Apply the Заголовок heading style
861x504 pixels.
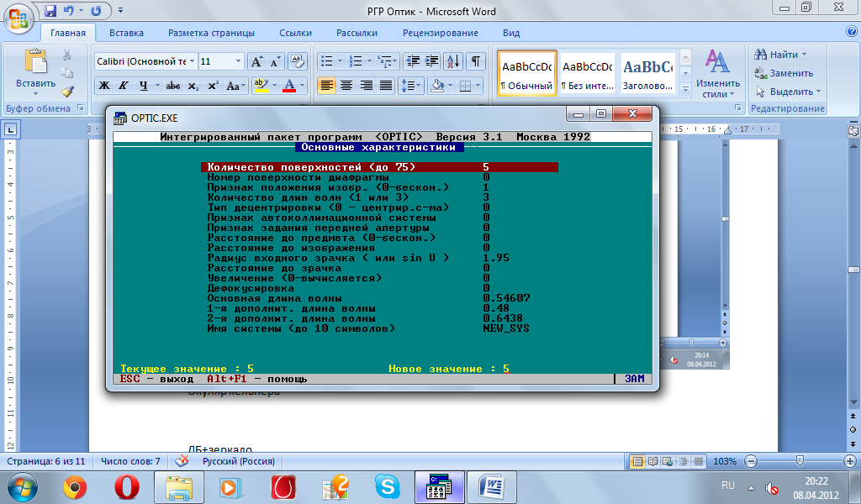tap(648, 73)
